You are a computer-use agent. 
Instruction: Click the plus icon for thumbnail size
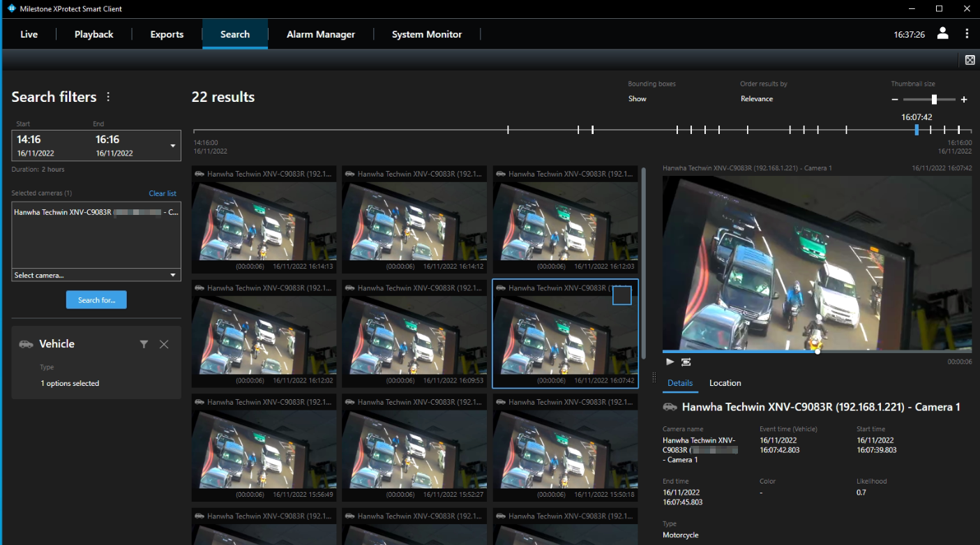(964, 100)
